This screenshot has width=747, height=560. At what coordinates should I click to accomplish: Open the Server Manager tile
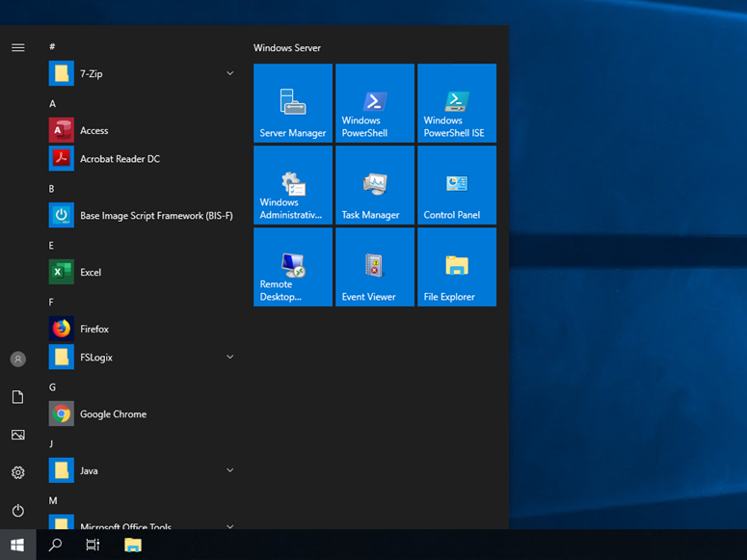click(293, 103)
